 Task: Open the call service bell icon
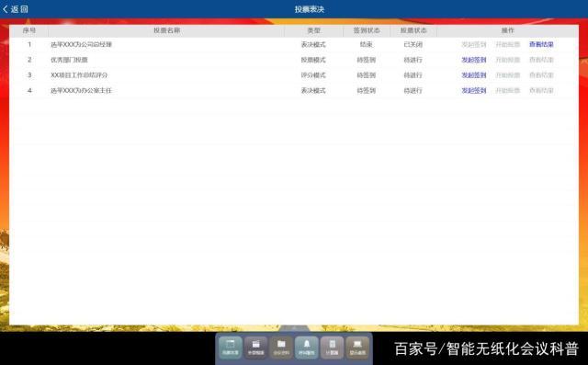[306, 348]
